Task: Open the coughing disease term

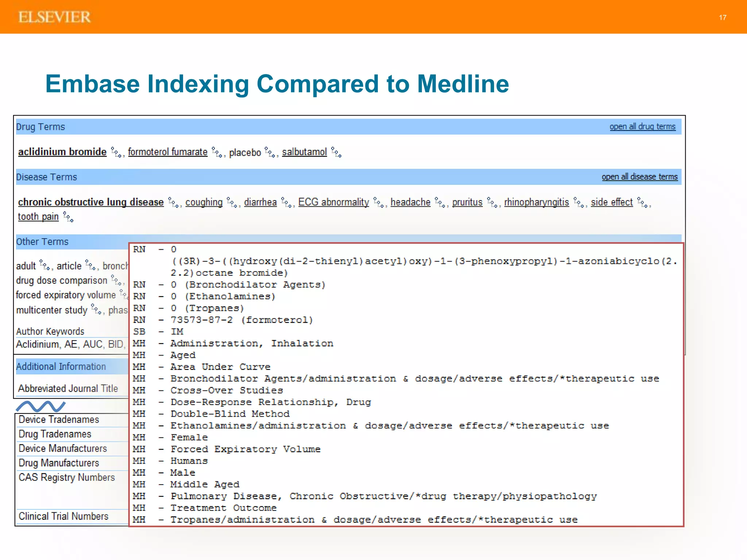Action: 204,202
